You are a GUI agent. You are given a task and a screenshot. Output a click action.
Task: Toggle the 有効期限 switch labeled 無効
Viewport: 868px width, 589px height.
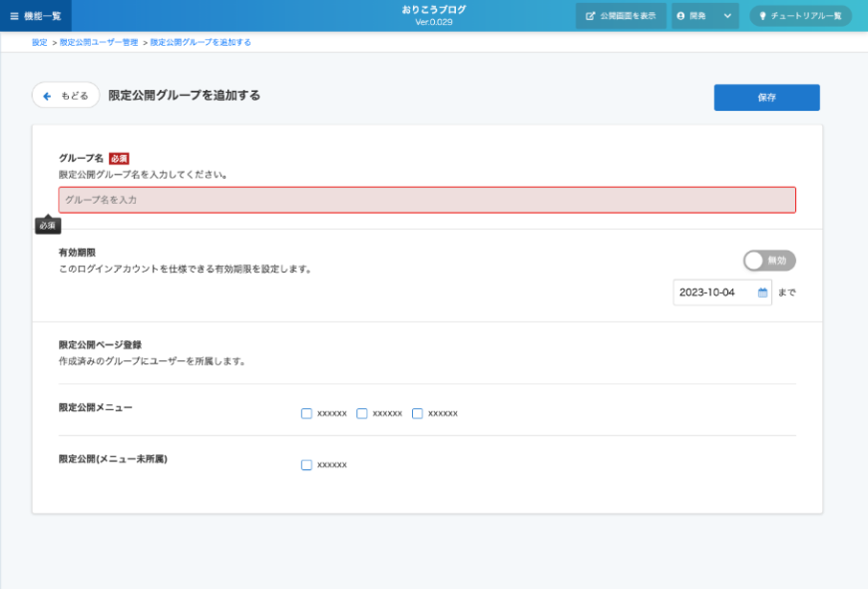pos(769,261)
